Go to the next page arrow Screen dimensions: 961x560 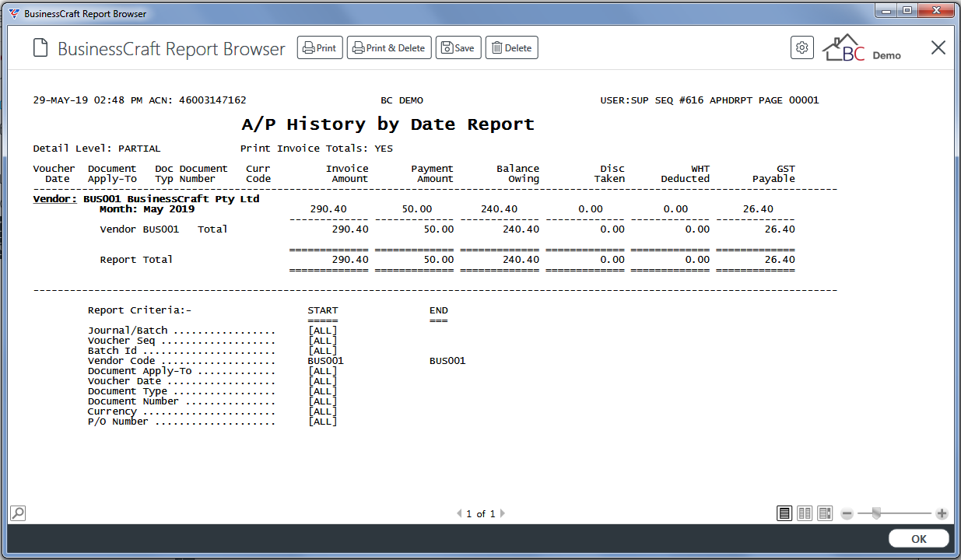point(502,513)
